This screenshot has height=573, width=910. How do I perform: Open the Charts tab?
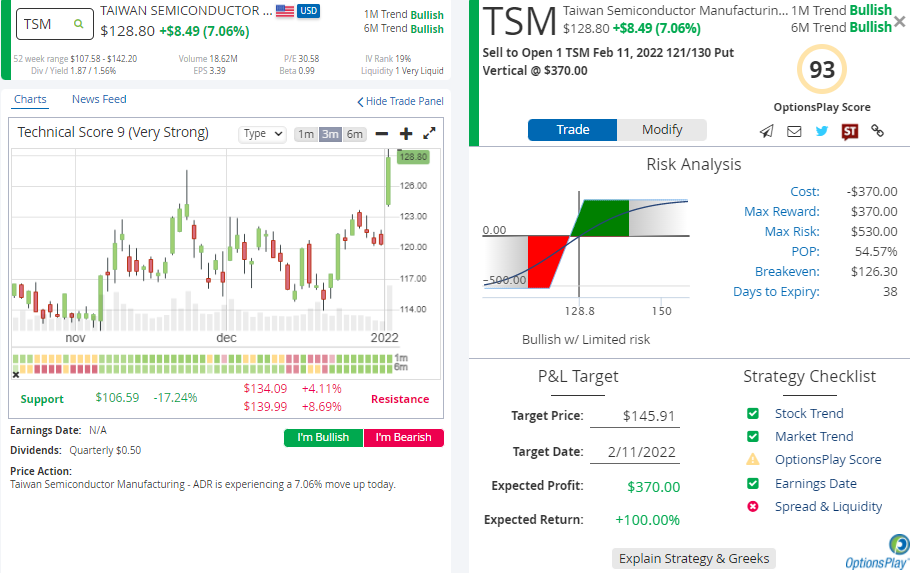[30, 99]
